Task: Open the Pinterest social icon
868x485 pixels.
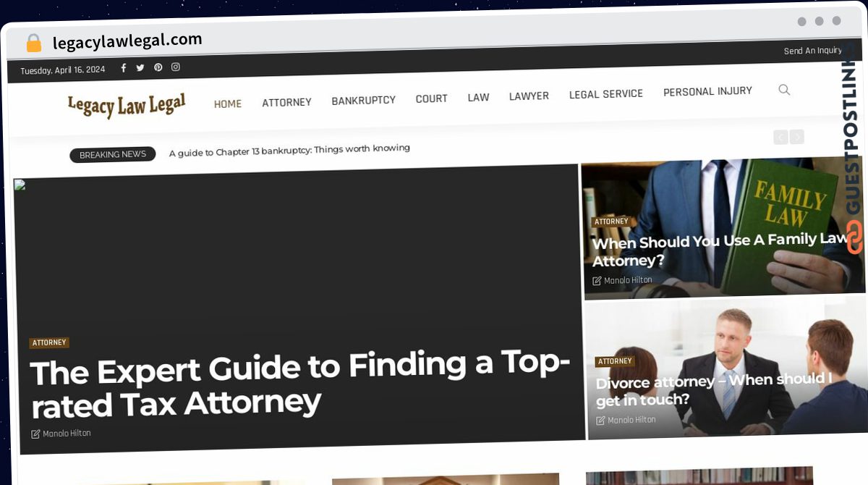Action: point(158,67)
